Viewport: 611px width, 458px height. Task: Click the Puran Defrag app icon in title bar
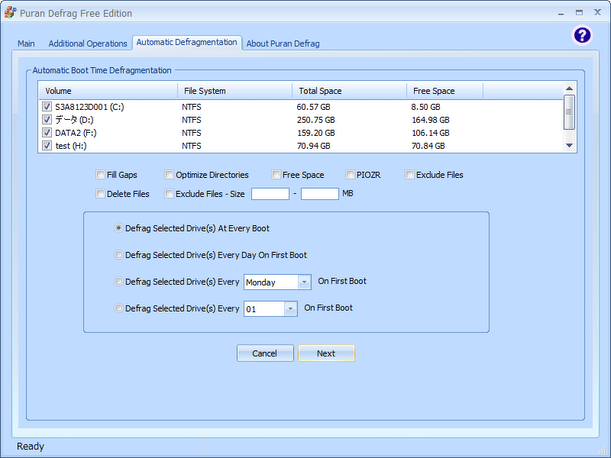coord(10,13)
